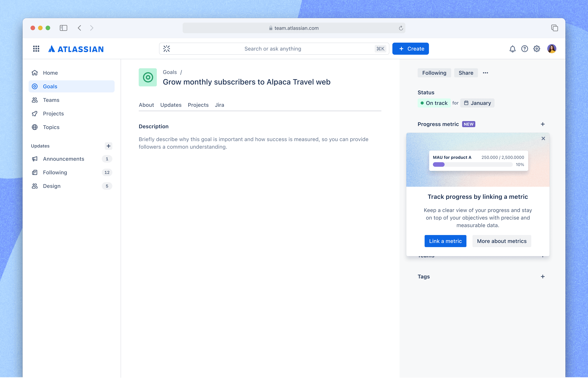The width and height of the screenshot is (588, 378).
Task: Open notifications bell icon
Action: point(512,49)
